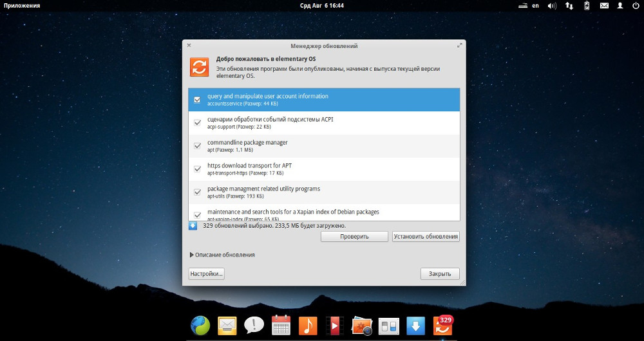644x341 pixels.
Task: Open the user accounts indicator
Action: click(x=620, y=6)
